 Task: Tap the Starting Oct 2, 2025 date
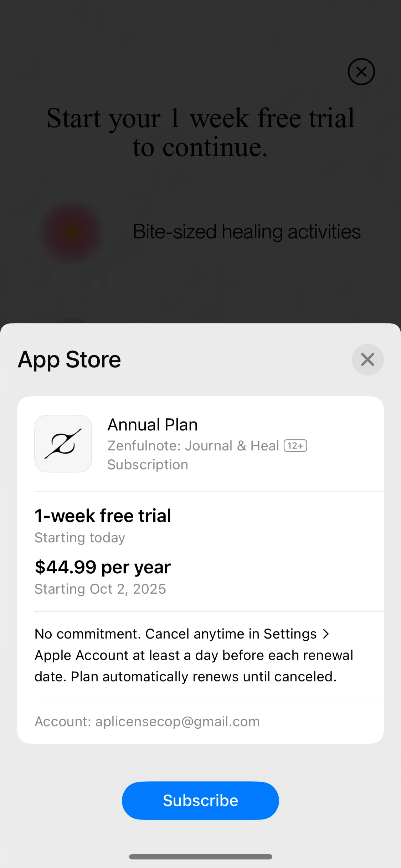coord(100,589)
